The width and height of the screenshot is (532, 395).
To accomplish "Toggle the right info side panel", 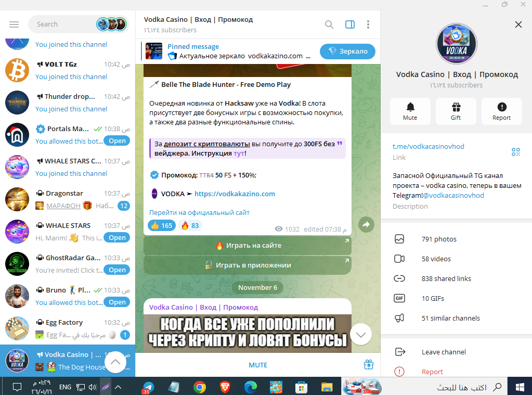I will click(350, 24).
